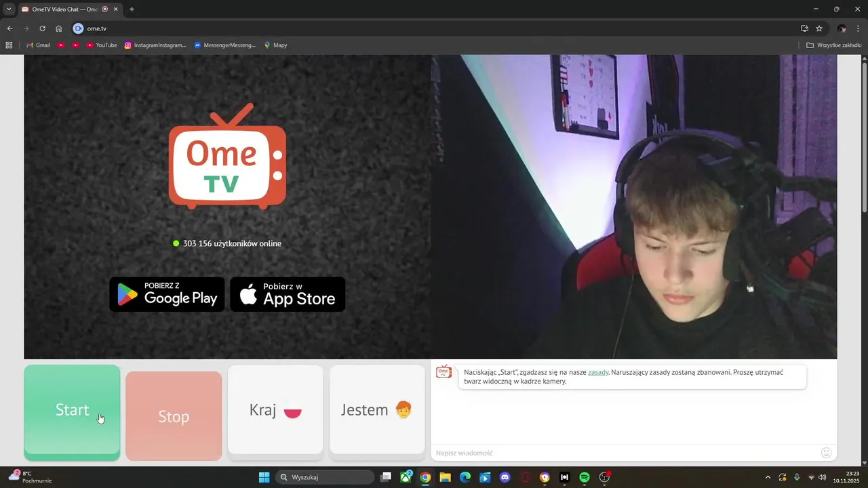868x488 pixels.
Task: Open File Explorer from taskbar
Action: (x=445, y=477)
